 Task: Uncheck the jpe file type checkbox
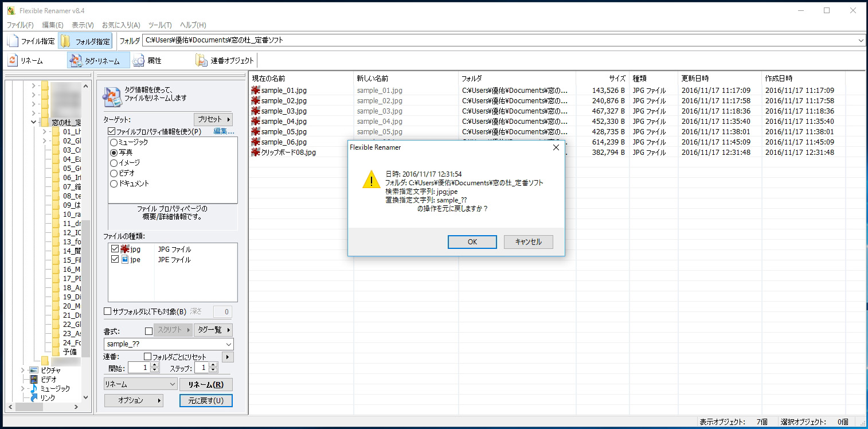pyautogui.click(x=115, y=260)
